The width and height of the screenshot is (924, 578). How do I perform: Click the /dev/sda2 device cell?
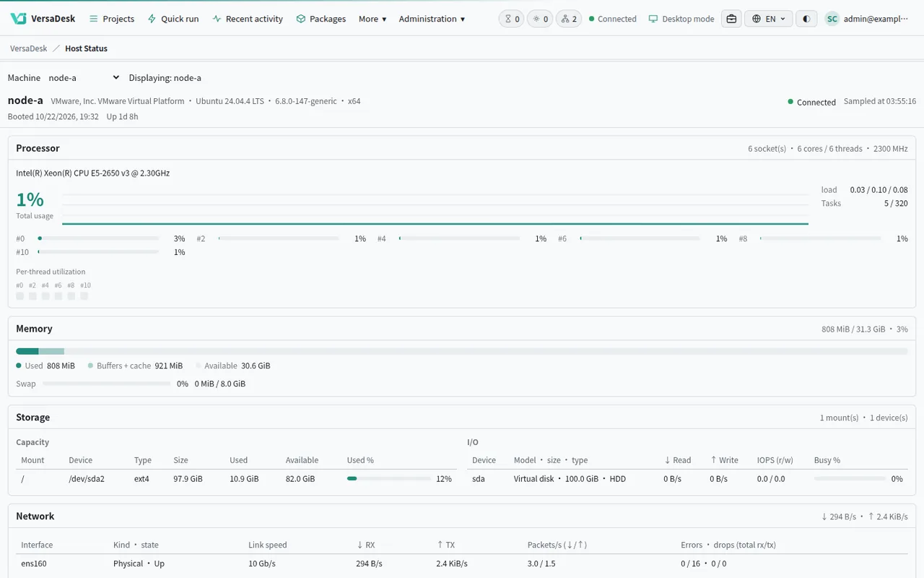click(x=87, y=479)
